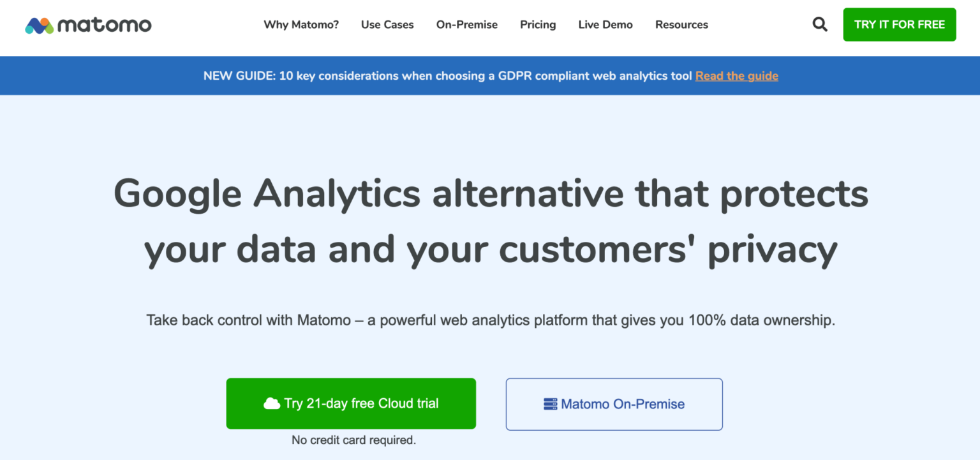980x460 pixels.
Task: Click the Google Analytics alternative headline
Action: pos(490,220)
